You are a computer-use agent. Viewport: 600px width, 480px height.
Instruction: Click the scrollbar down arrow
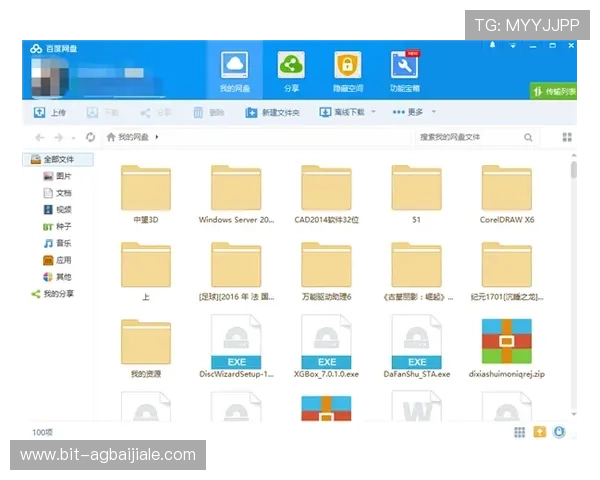[x=574, y=414]
